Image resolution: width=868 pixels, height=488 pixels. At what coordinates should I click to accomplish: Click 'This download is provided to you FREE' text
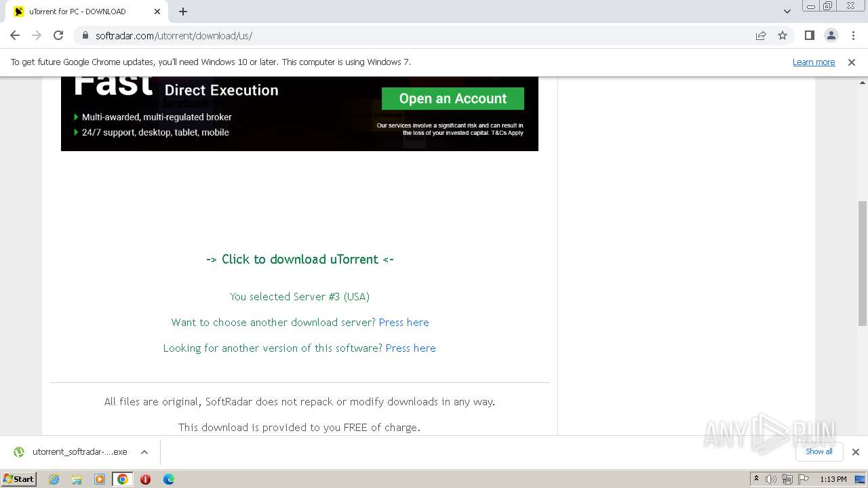(300, 427)
